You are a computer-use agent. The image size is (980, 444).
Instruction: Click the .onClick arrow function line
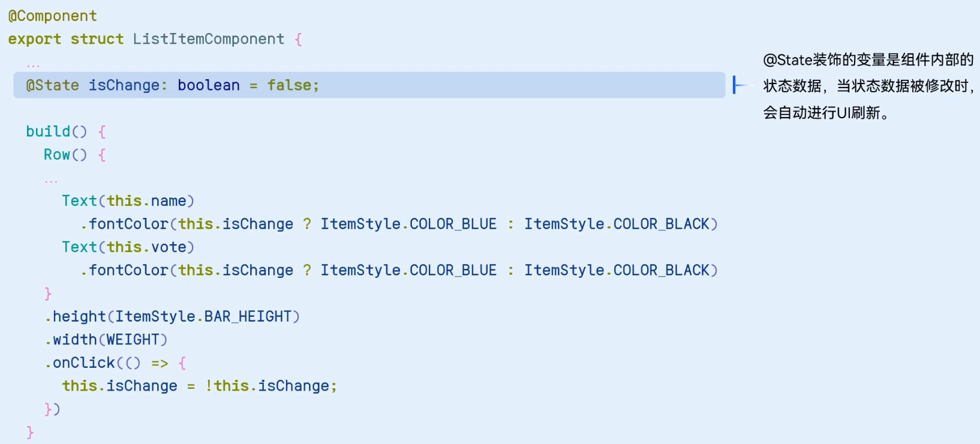point(115,363)
